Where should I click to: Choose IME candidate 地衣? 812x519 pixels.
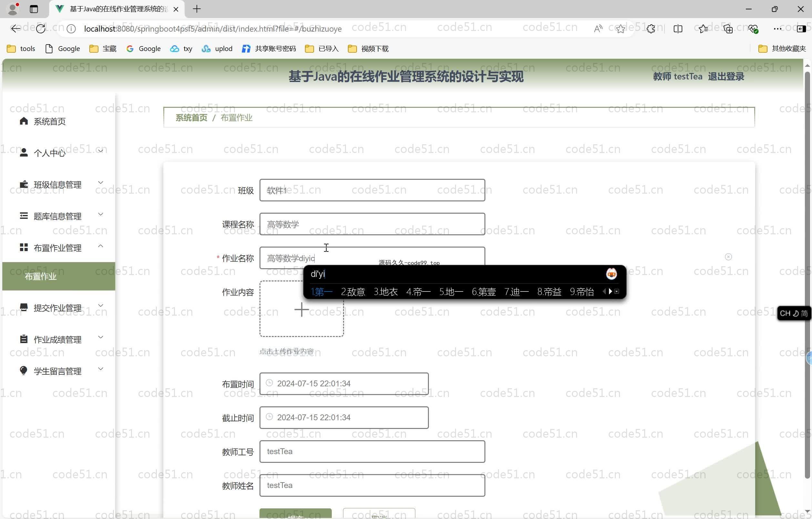(385, 292)
